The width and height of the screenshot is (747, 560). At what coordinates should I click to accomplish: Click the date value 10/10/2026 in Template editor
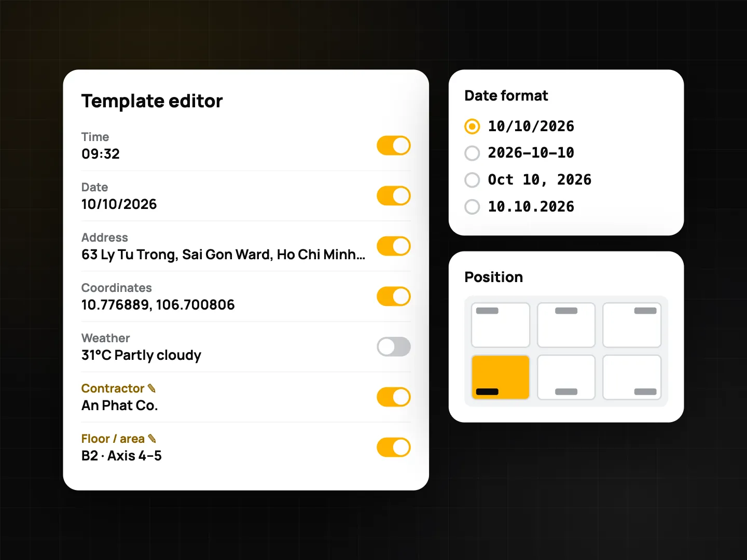point(119,204)
